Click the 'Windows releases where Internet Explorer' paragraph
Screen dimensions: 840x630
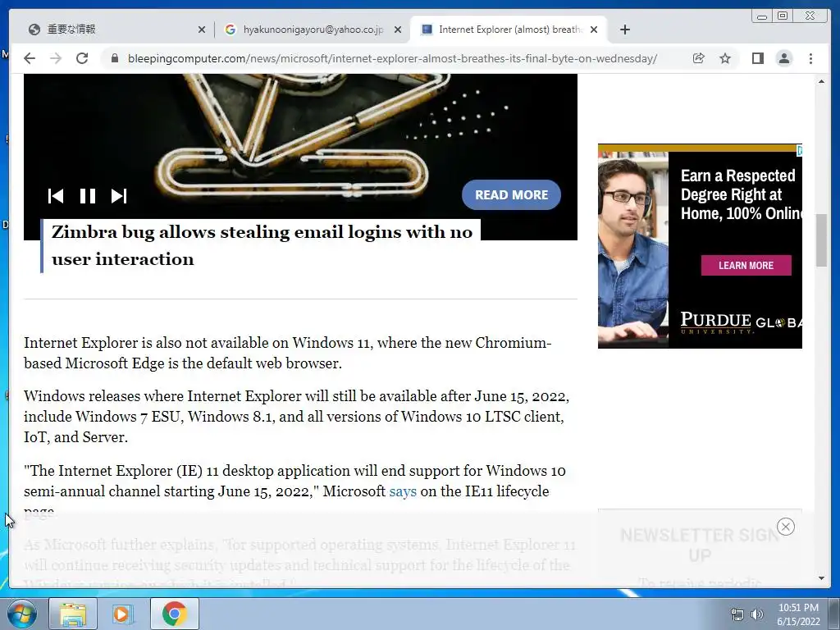[296, 417]
